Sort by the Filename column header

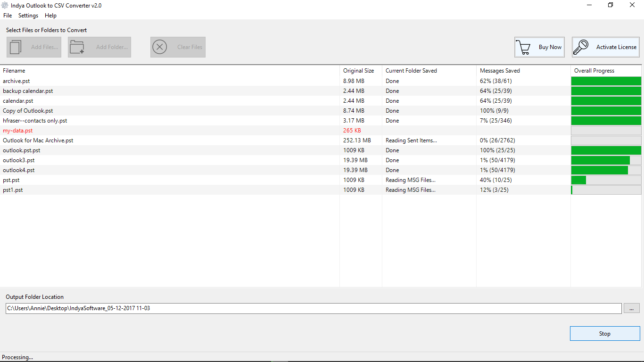click(170, 71)
